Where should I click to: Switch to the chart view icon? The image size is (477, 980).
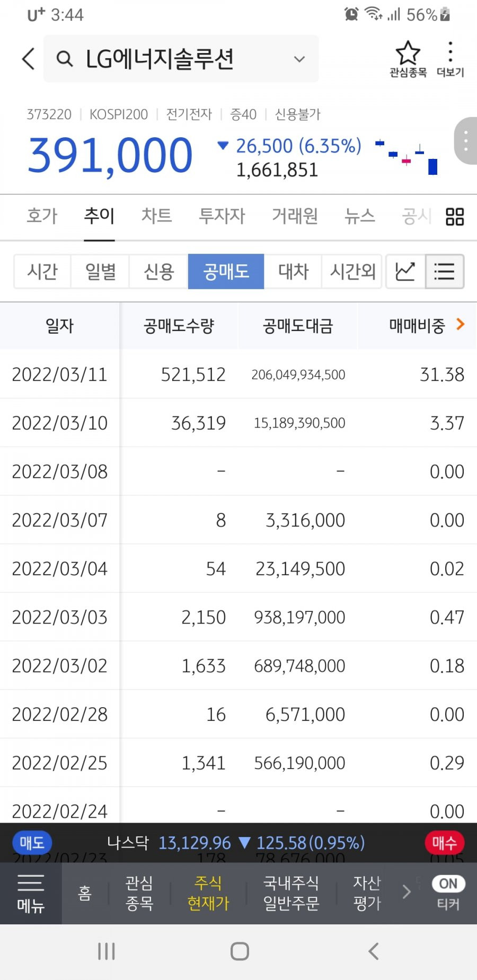pos(405,272)
